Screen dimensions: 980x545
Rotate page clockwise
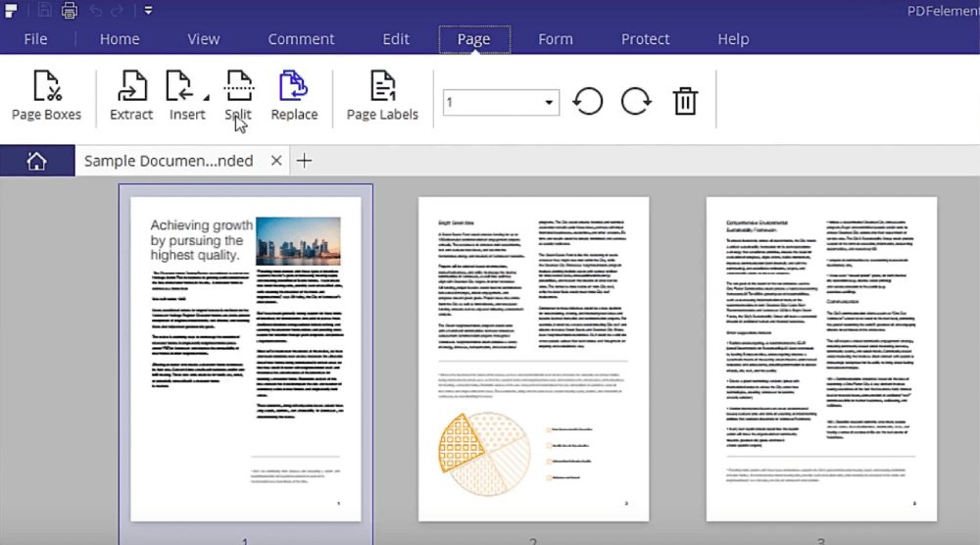(635, 101)
